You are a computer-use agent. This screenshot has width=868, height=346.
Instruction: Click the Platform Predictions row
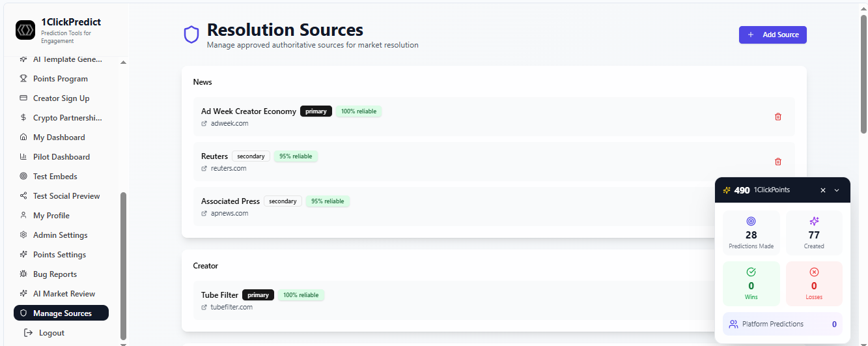tap(783, 324)
